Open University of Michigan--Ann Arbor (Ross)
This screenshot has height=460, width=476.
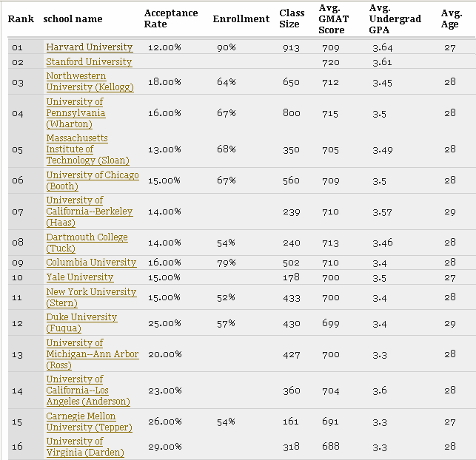[92, 354]
